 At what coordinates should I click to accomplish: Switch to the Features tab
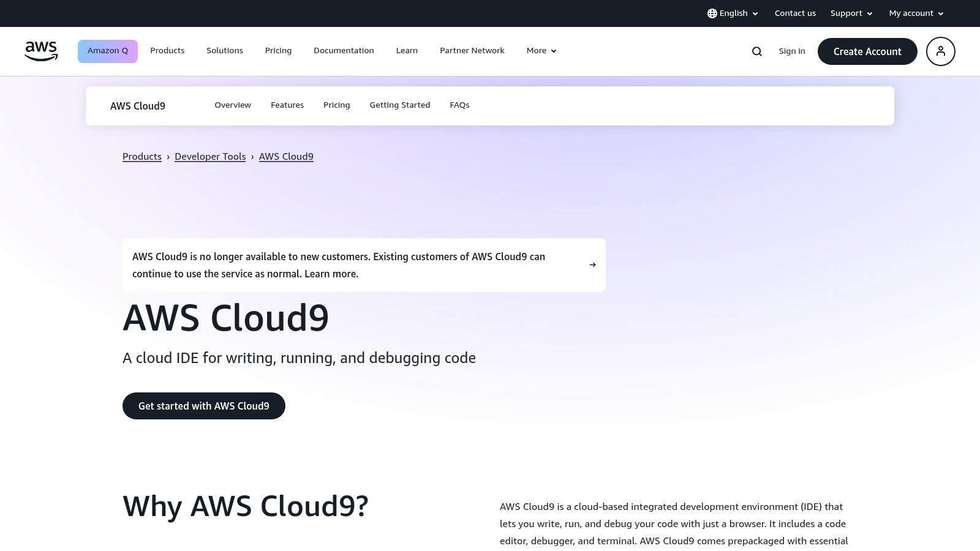287,105
